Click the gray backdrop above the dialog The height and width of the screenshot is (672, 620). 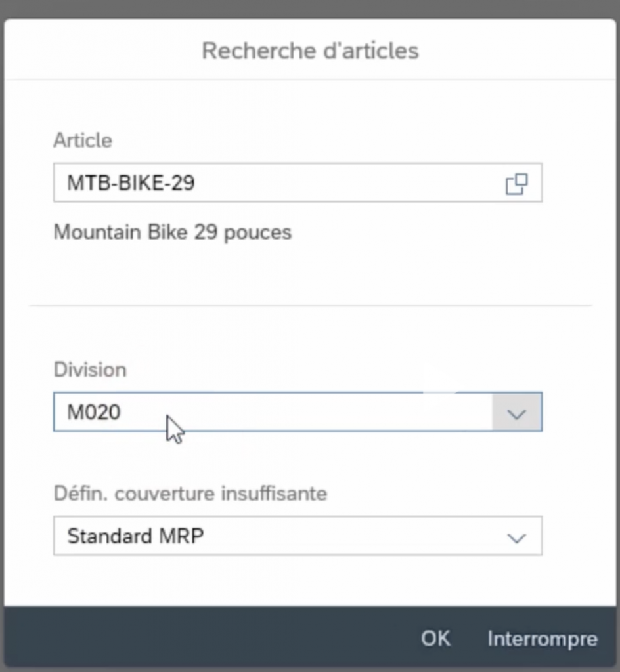[x=310, y=9]
